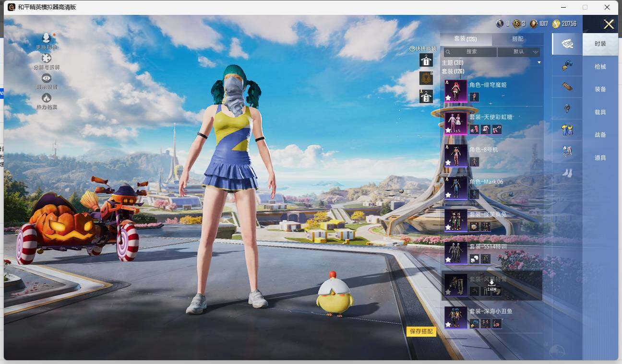Click the gold medal currency icon showing 3
622x364 pixels.
(x=516, y=23)
